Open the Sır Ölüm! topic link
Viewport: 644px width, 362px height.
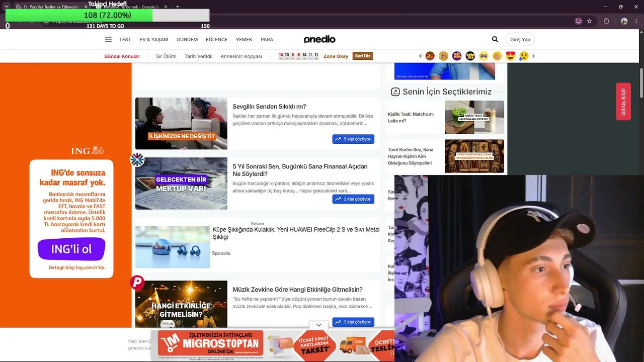[166, 56]
